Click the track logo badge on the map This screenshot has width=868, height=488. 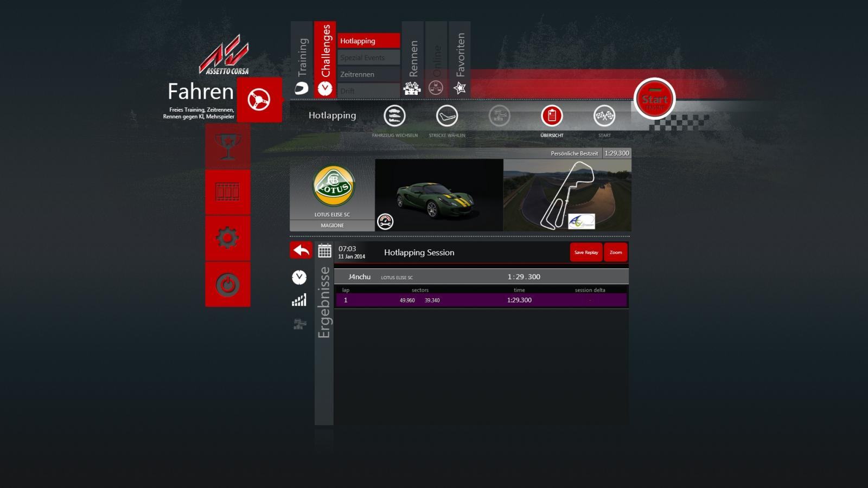pyautogui.click(x=582, y=221)
